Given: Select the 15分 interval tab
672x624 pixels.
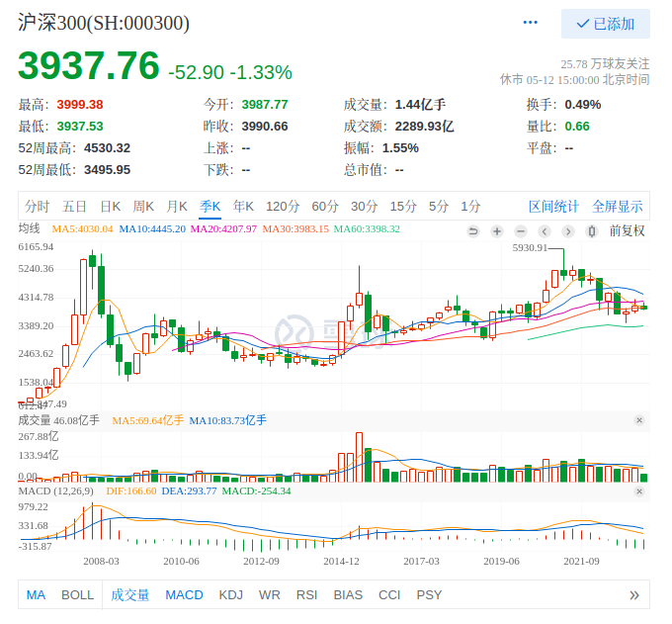Looking at the screenshot, I should click(403, 207).
